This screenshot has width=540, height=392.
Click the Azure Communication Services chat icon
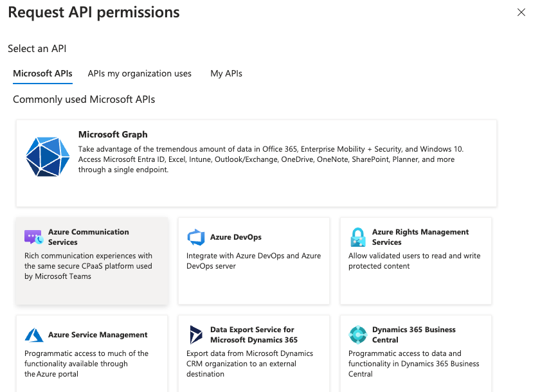(33, 237)
